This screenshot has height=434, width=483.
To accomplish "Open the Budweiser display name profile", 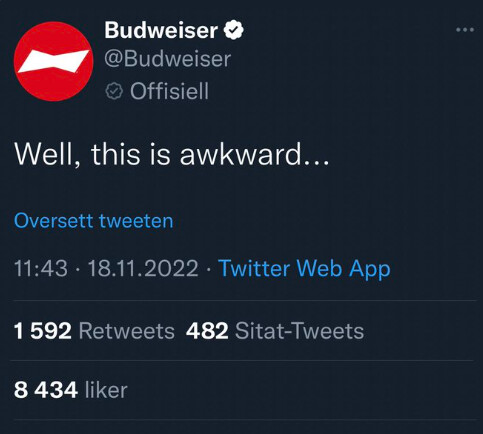I will click(x=161, y=30).
